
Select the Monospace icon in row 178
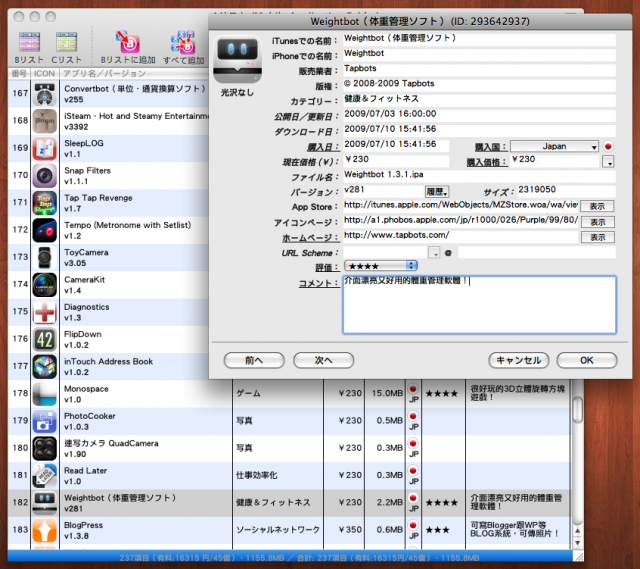44,394
